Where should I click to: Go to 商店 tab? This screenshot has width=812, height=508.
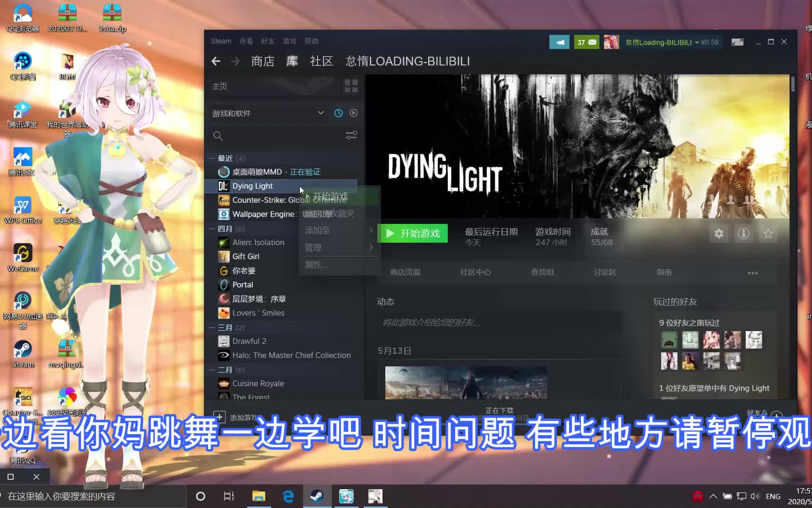coord(263,61)
